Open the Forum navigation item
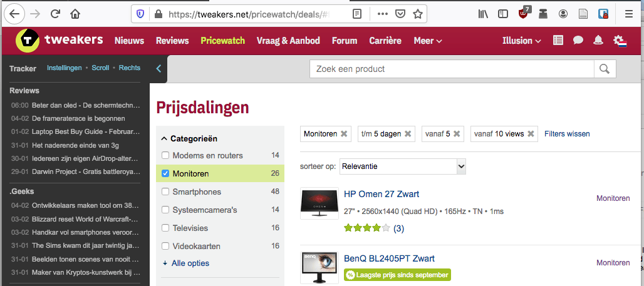The image size is (644, 286). [345, 41]
